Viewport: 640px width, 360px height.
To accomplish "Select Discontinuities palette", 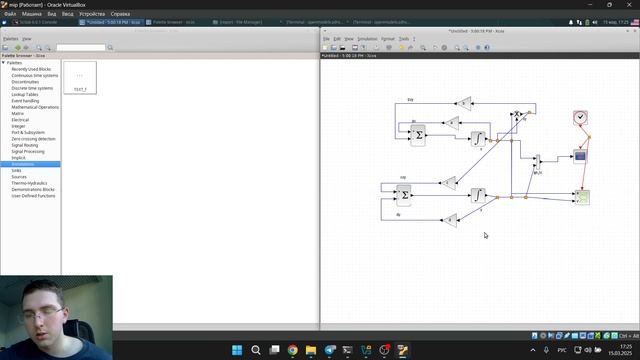I will 25,82.
